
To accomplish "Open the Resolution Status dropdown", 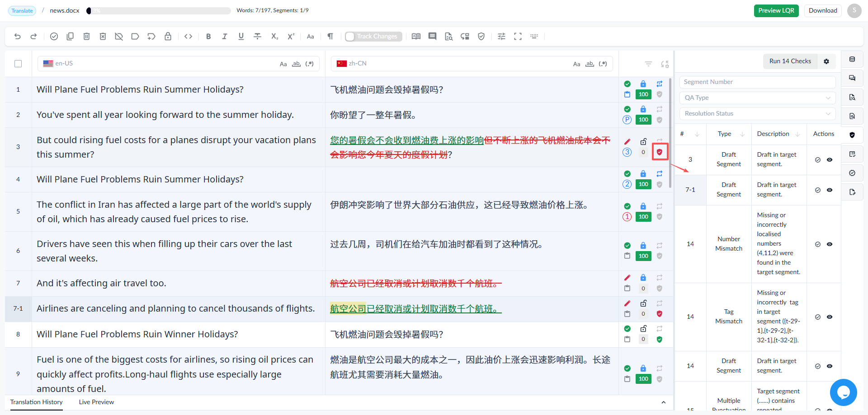I will (x=757, y=114).
